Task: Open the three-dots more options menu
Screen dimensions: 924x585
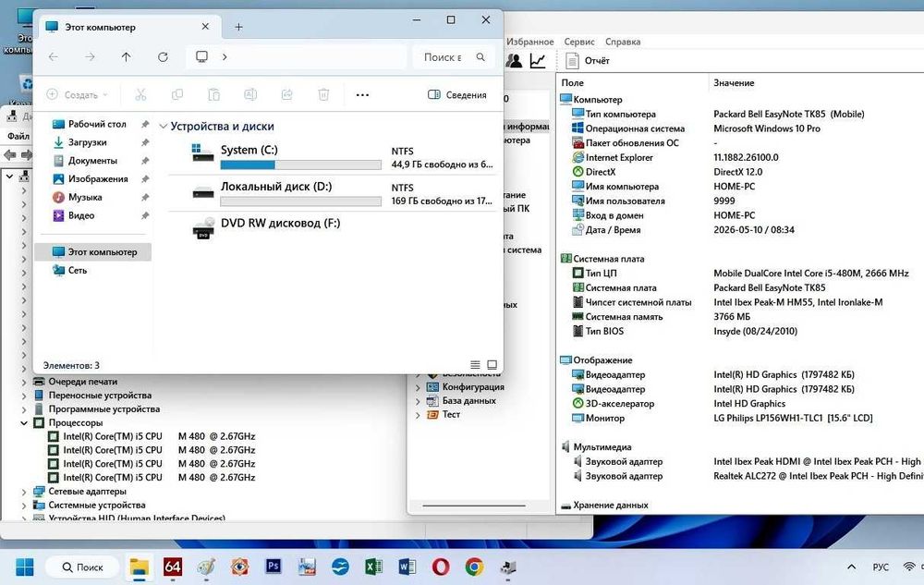Action: (362, 95)
